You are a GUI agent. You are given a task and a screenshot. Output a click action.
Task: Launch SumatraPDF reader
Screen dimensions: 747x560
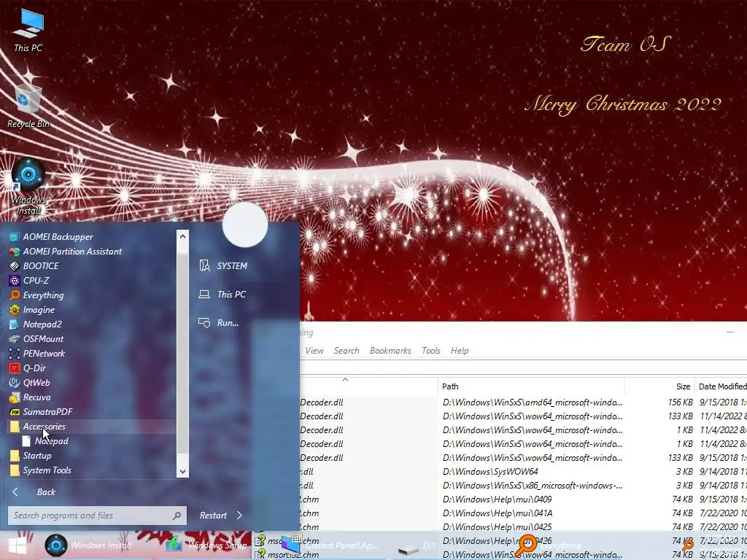(x=41, y=412)
